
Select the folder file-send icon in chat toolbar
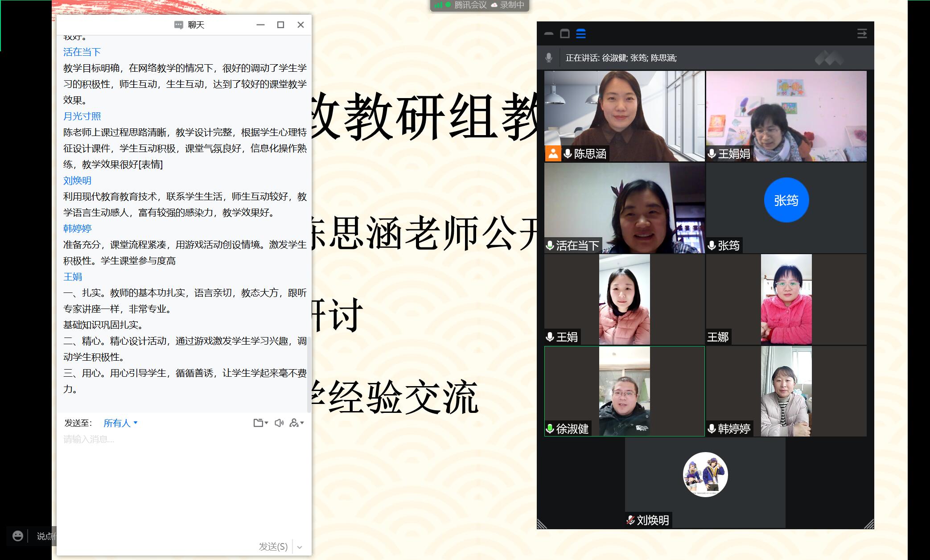tap(258, 423)
